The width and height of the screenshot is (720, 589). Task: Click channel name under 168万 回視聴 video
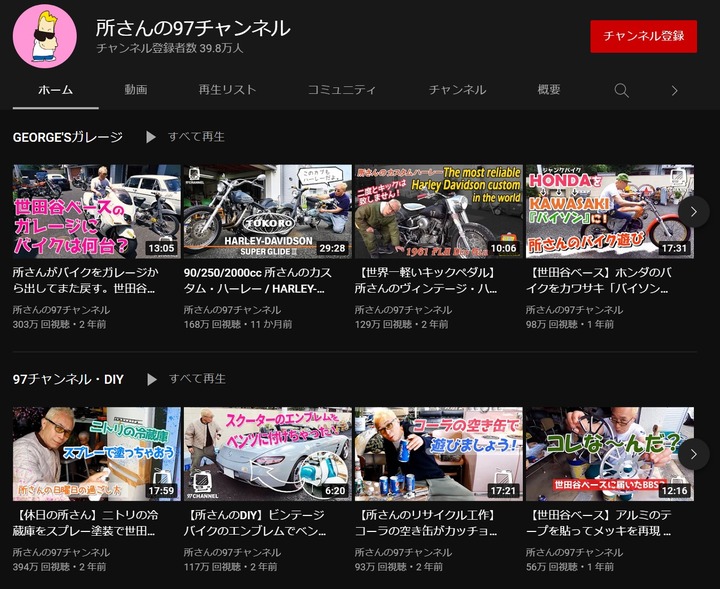232,310
